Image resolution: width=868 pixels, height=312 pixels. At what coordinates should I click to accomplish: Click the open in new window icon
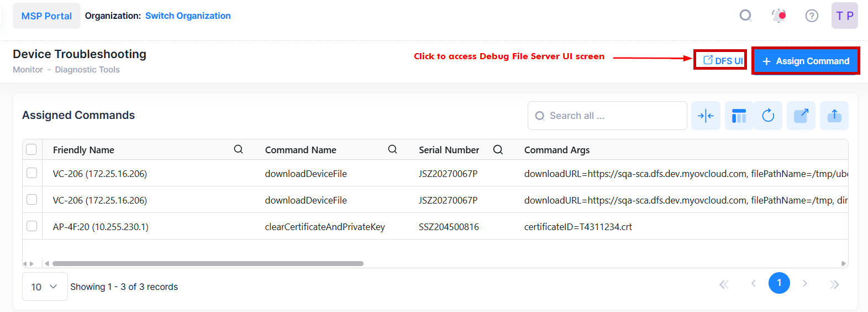pyautogui.click(x=801, y=116)
